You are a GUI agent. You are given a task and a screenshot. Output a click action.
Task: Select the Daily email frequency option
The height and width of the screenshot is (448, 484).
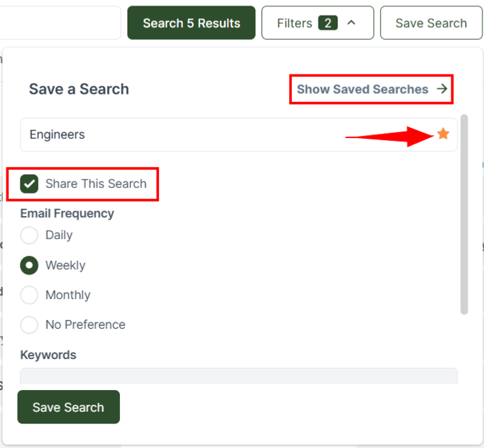[30, 236]
